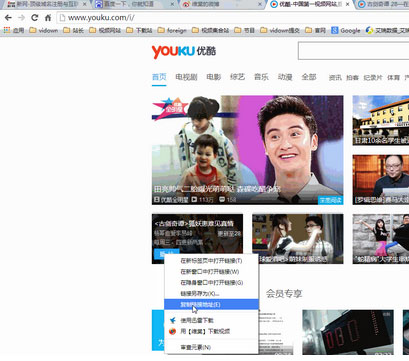This screenshot has height=361, width=409.
Task: Open the 站长 bookmark folder
Action: pos(74,30)
